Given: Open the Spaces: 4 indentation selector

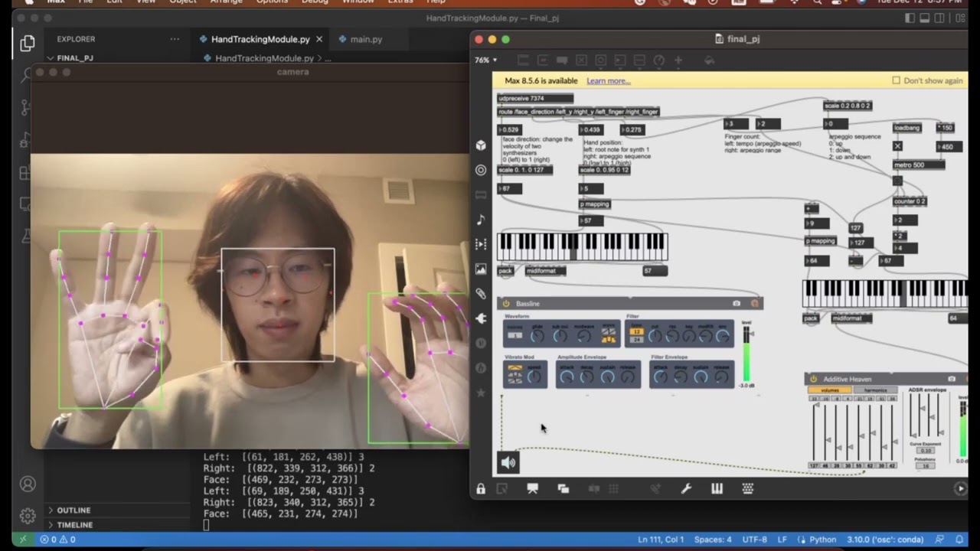Looking at the screenshot, I should 713,540.
